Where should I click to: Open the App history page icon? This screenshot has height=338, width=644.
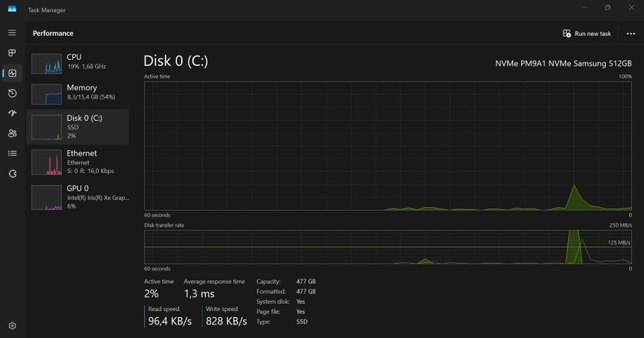pyautogui.click(x=12, y=93)
